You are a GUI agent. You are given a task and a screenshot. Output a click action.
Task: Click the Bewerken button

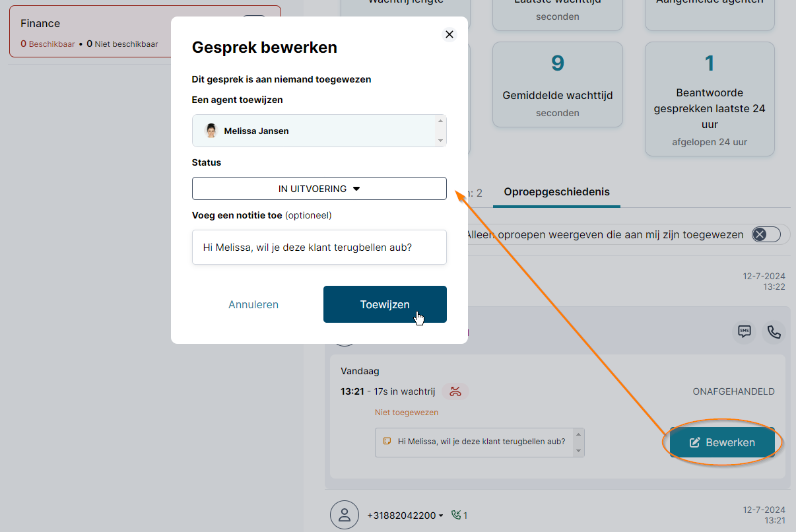(x=722, y=442)
